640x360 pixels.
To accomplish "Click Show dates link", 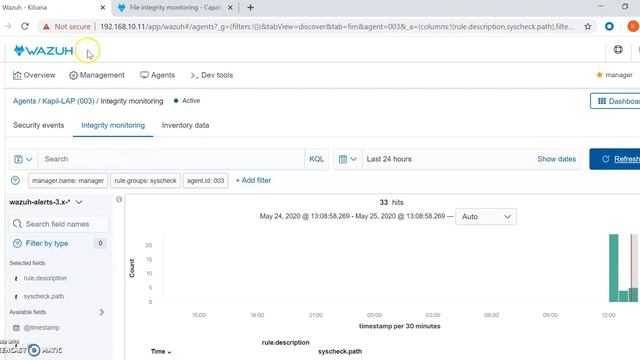I will (x=556, y=159).
